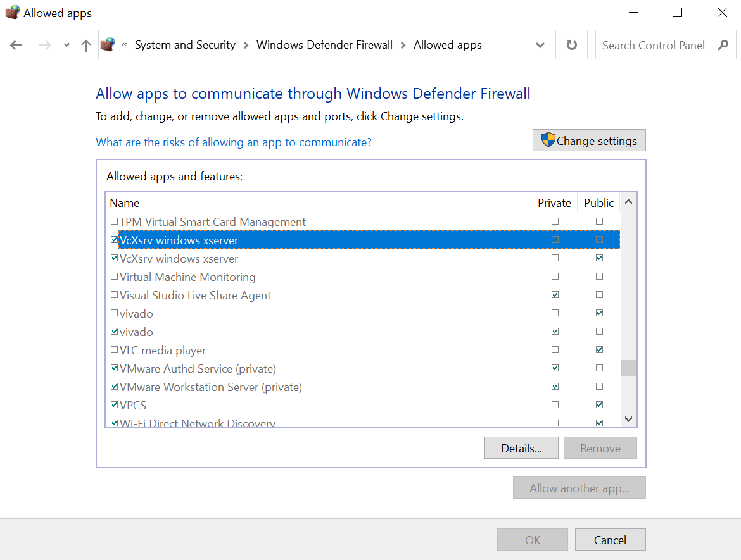The width and height of the screenshot is (741, 560).
Task: Toggle Visual Studio Live Share Agent checkbox
Action: [114, 295]
